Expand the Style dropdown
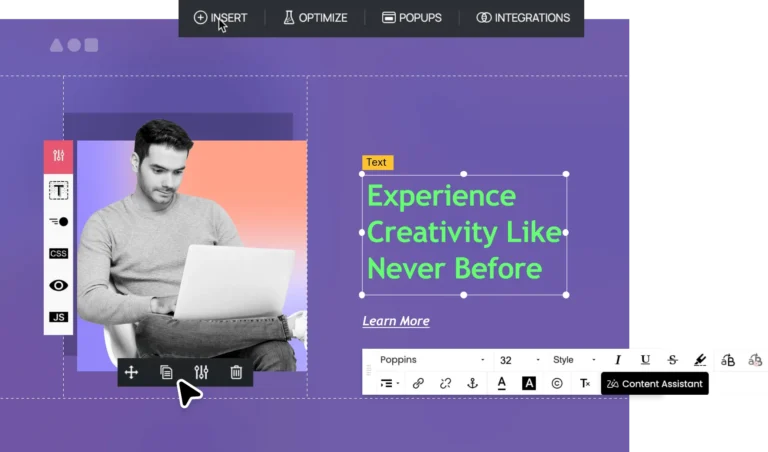Image resolution: width=768 pixels, height=452 pixels. (x=573, y=360)
